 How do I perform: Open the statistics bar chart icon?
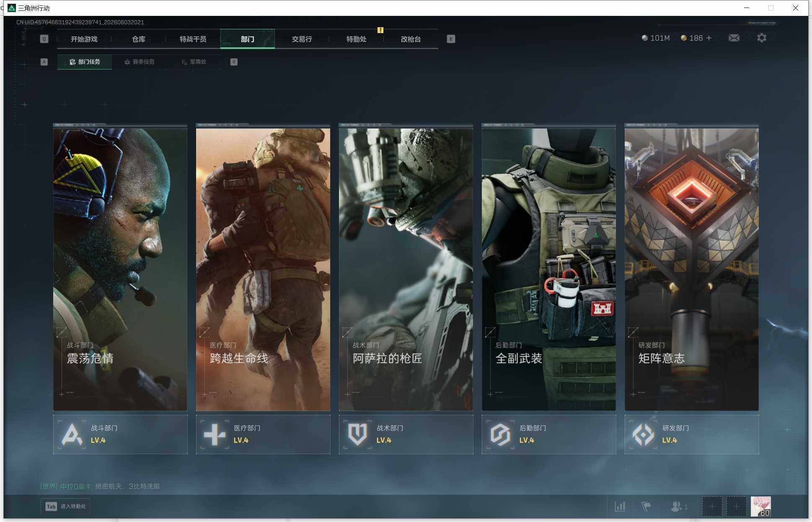point(620,507)
